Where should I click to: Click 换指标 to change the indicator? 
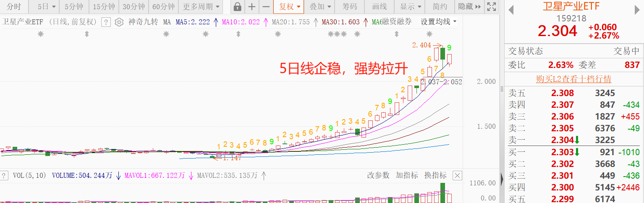click(435, 175)
